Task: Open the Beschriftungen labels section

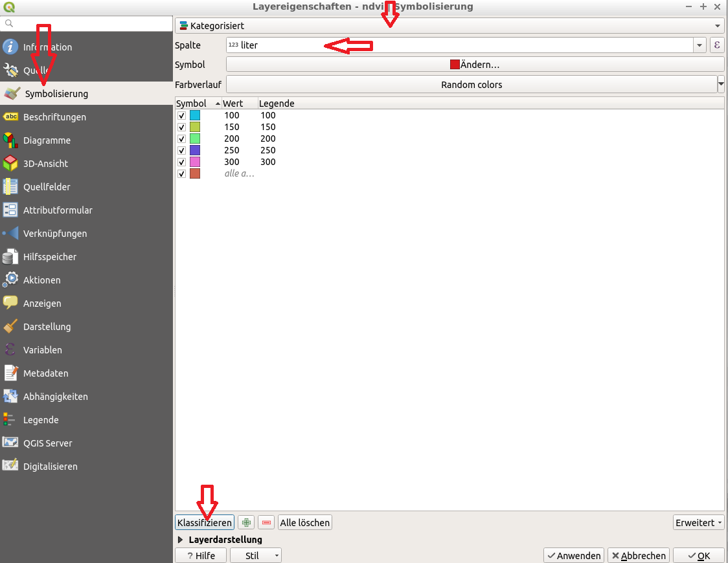Action: click(x=54, y=117)
